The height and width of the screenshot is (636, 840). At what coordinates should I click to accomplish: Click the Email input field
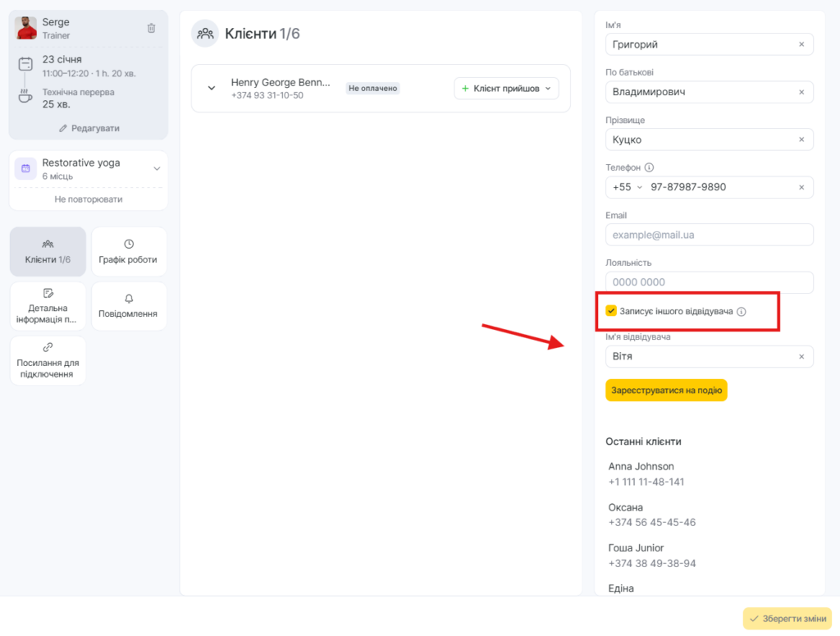tap(709, 235)
